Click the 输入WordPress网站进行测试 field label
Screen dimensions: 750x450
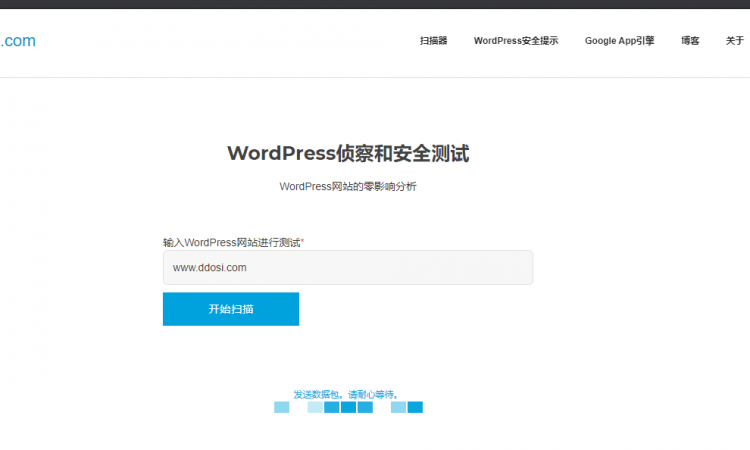pyautogui.click(x=233, y=242)
